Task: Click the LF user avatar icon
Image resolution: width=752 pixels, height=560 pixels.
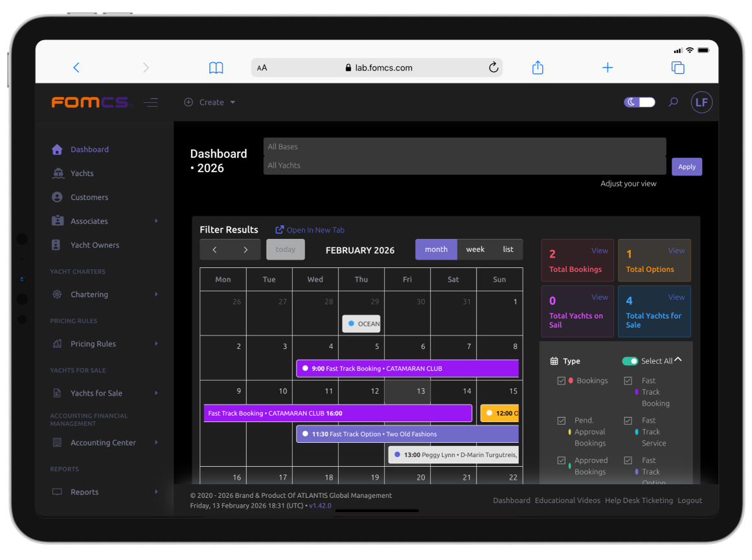Action: click(x=701, y=102)
